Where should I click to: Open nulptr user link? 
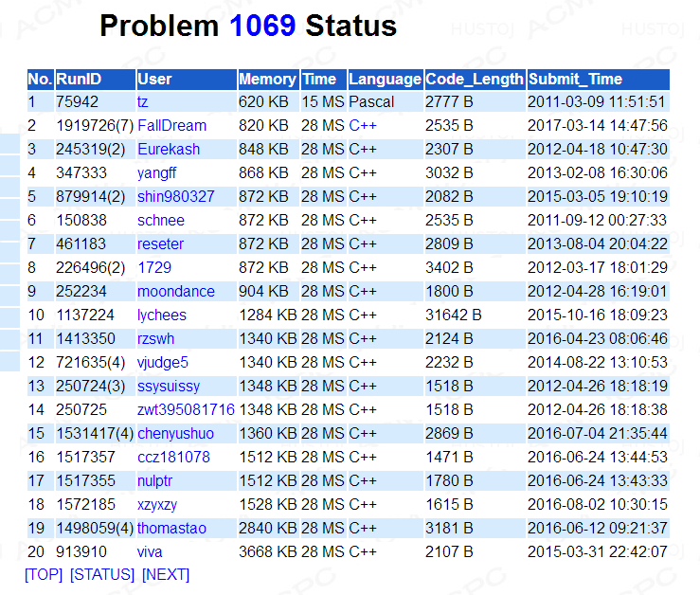[154, 480]
